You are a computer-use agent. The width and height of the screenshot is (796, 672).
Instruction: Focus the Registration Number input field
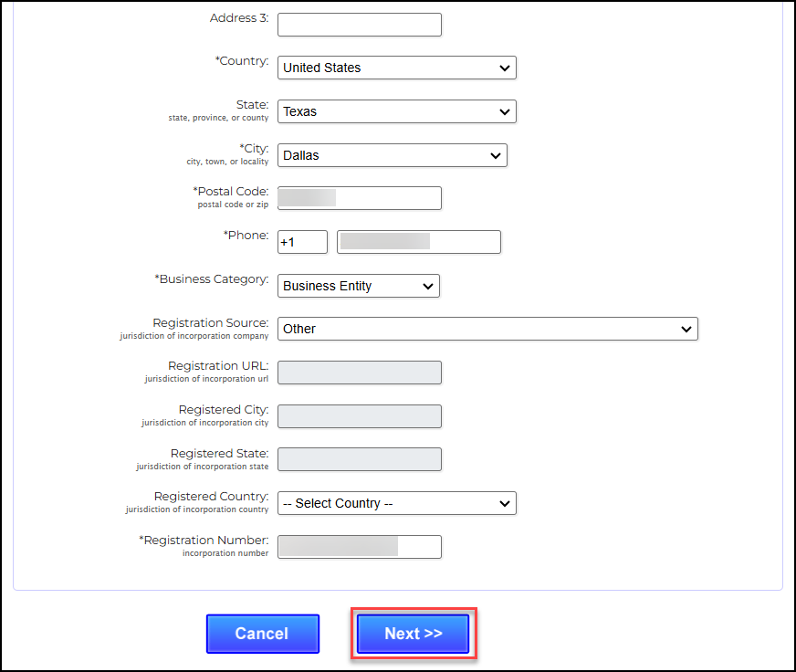(x=359, y=547)
